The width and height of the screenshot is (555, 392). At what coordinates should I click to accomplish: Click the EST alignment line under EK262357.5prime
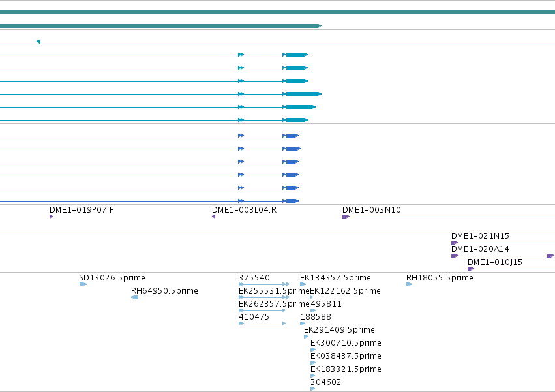(x=262, y=310)
